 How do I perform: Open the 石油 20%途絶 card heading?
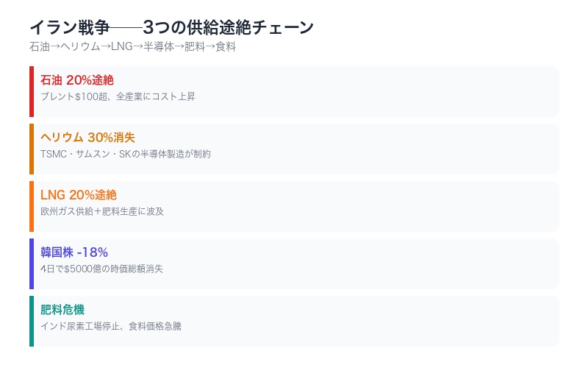click(x=77, y=80)
